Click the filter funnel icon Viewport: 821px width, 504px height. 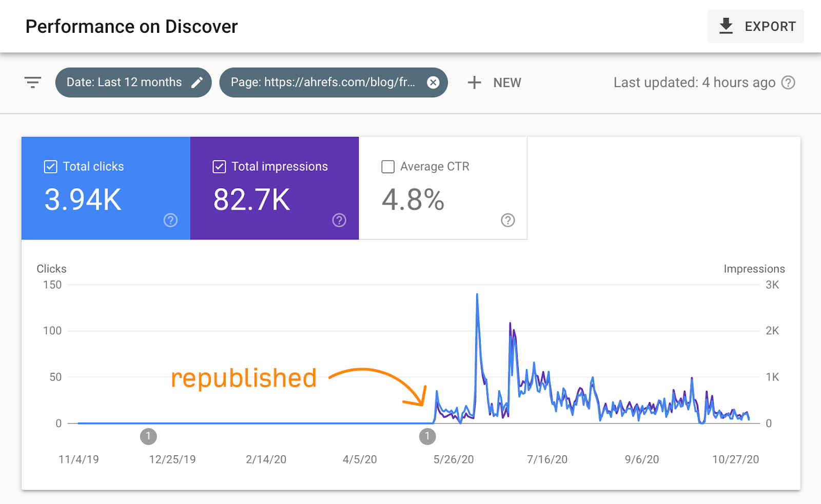[32, 82]
